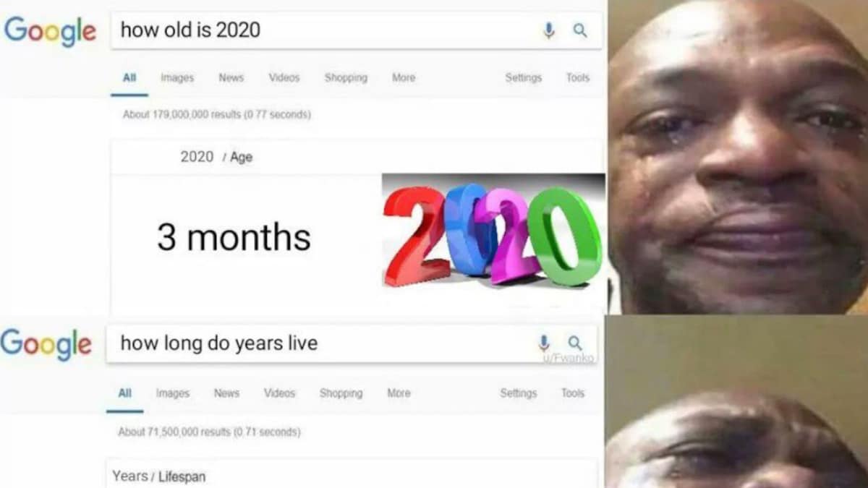The image size is (868, 488).
Task: Select the All tab in bottom results
Action: click(x=125, y=393)
